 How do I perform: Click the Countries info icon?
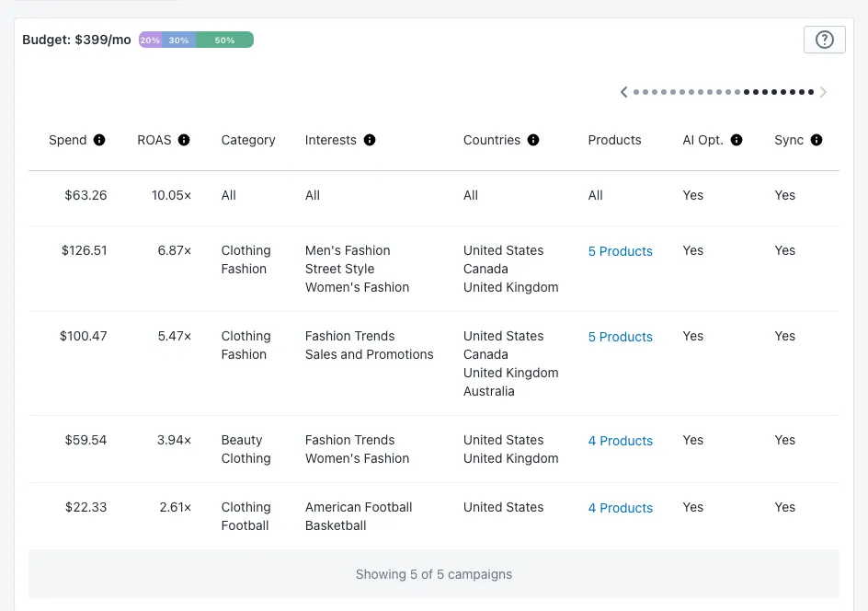coord(533,140)
